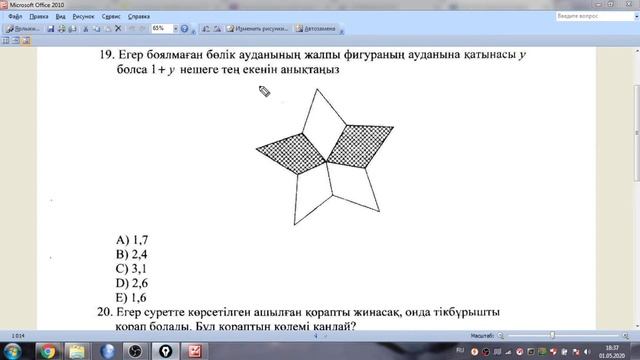Open File Explorer folder on taskbar
This screenshot has height=360, width=640.
[x=77, y=351]
